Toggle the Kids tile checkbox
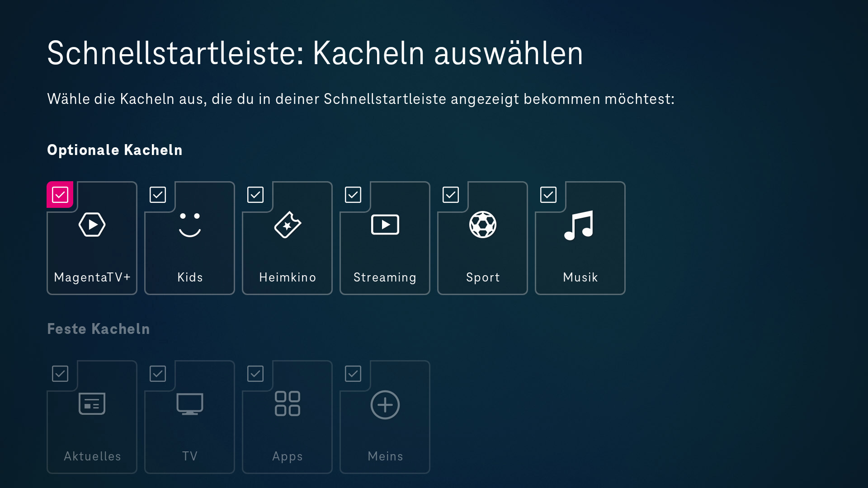The height and width of the screenshot is (488, 868). [x=158, y=195]
